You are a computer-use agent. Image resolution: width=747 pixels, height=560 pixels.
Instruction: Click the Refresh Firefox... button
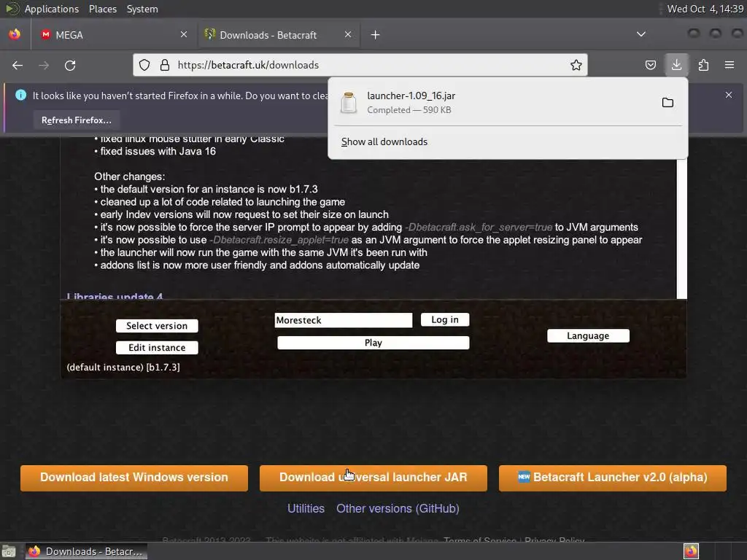pos(76,120)
